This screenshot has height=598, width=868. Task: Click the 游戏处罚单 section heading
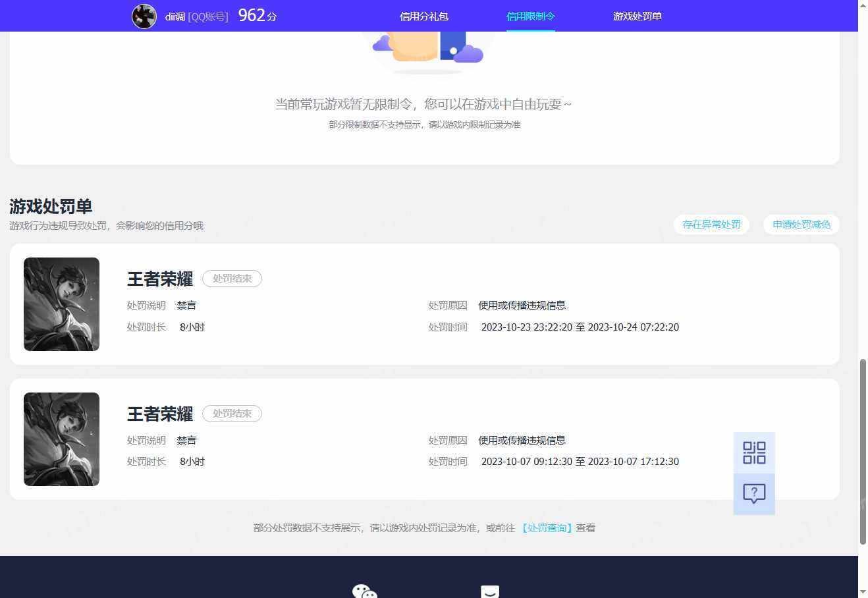click(51, 206)
